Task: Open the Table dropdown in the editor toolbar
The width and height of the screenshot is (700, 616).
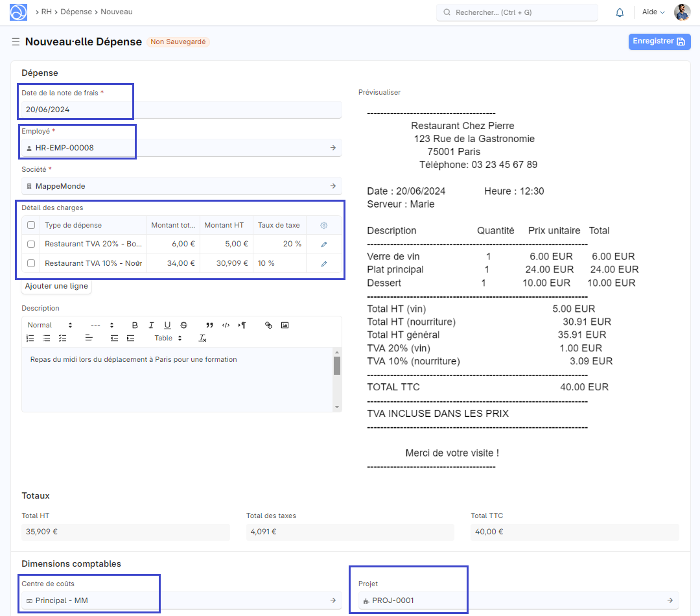Action: pyautogui.click(x=168, y=338)
